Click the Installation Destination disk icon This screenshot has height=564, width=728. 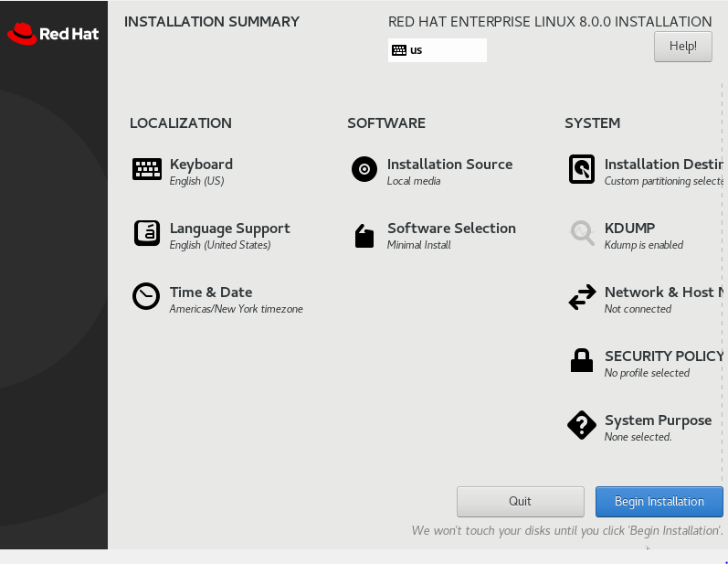(x=582, y=169)
